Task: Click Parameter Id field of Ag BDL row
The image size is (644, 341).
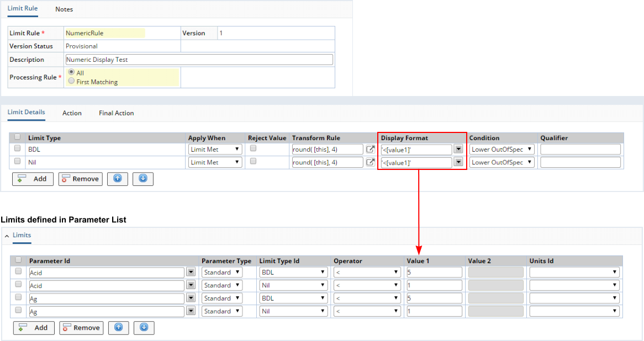Action: tap(107, 299)
